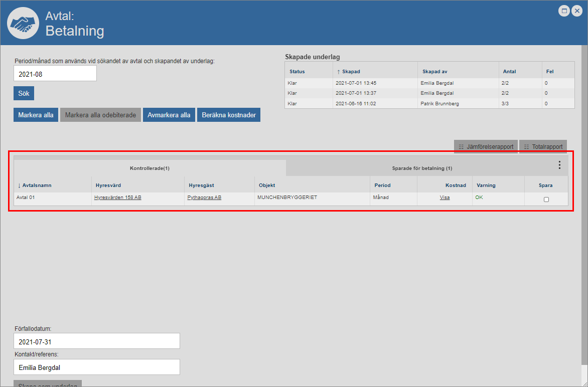Screen dimensions: 588x387
Task: Click the period field showing 2021-08
Action: [55, 74]
